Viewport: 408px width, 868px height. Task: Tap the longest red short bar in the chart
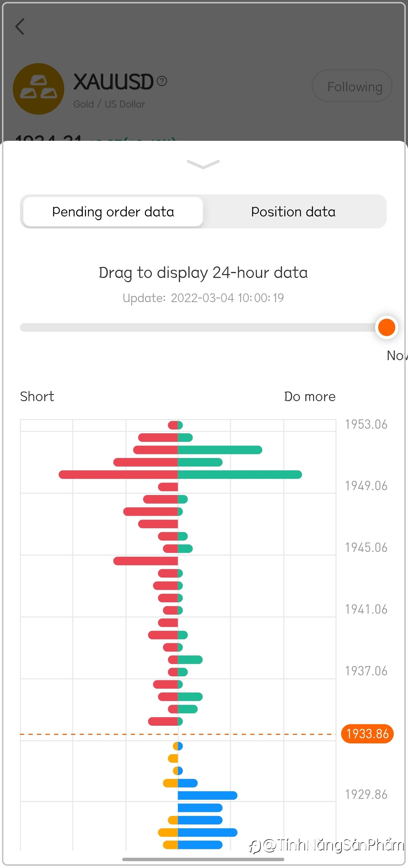(118, 475)
